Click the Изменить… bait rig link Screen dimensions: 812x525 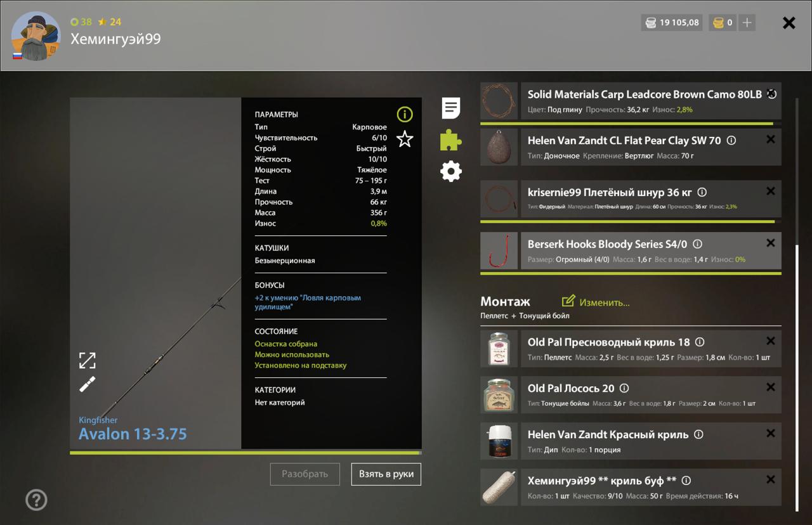pos(596,302)
